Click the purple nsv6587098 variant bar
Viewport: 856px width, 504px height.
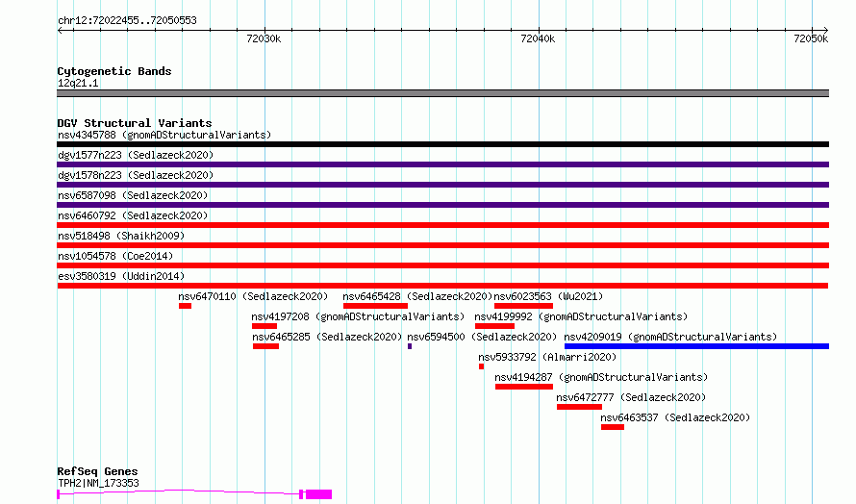tap(442, 205)
